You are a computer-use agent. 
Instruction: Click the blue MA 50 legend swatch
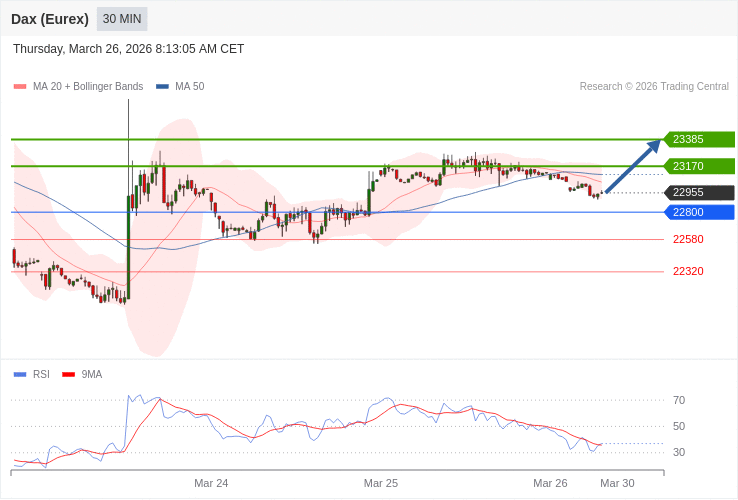click(162, 87)
